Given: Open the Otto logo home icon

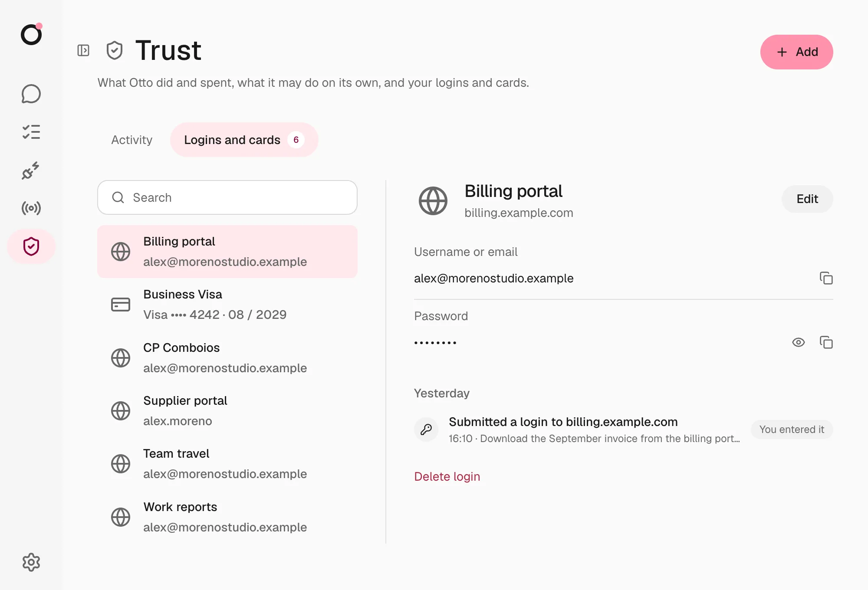Looking at the screenshot, I should pos(31,34).
